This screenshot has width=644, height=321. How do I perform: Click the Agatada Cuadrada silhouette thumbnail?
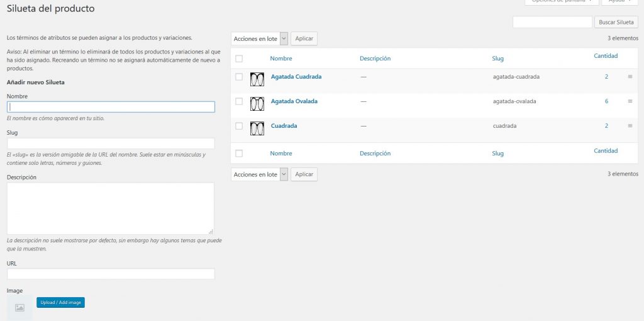257,79
